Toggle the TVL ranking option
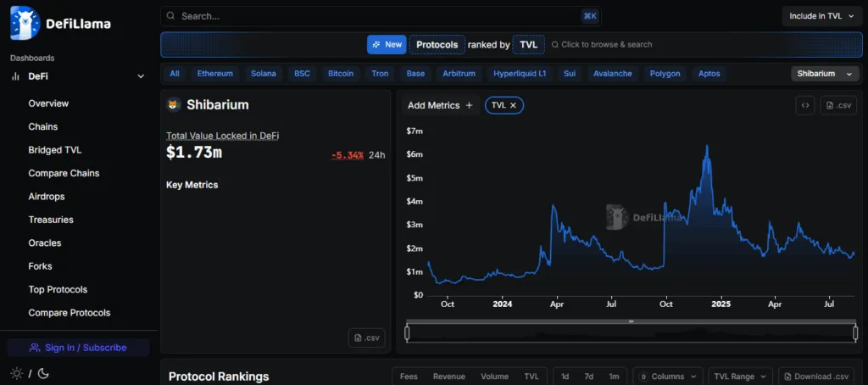The image size is (868, 385). pos(531,377)
